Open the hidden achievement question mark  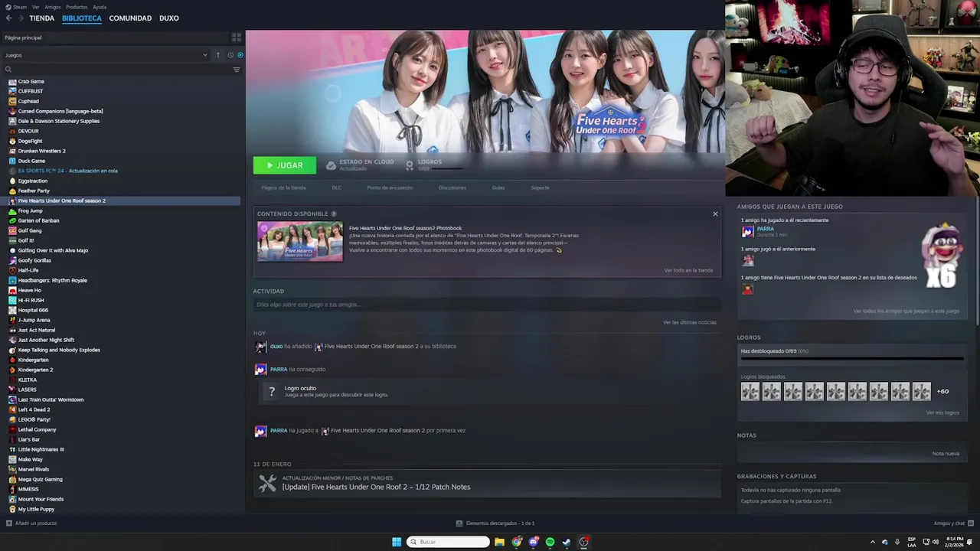coord(271,392)
